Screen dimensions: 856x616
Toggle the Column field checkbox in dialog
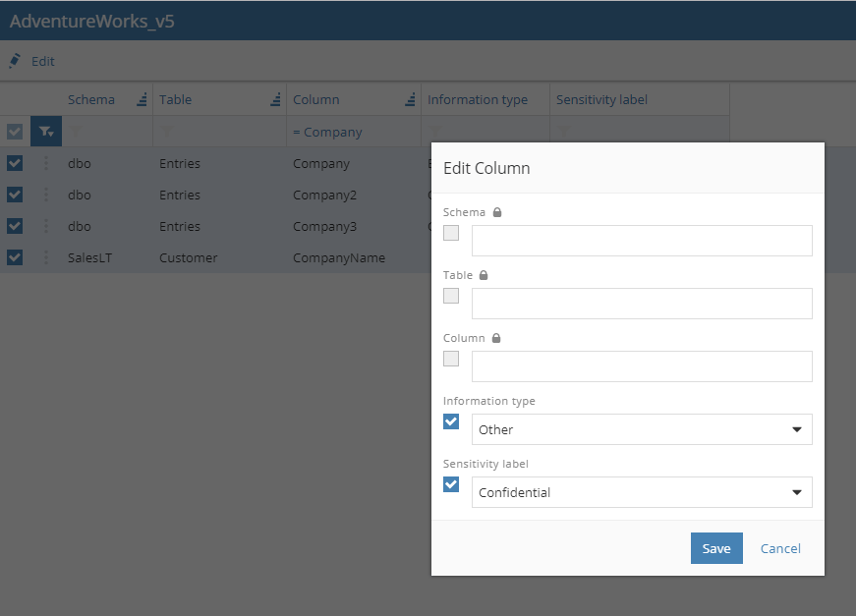451,359
